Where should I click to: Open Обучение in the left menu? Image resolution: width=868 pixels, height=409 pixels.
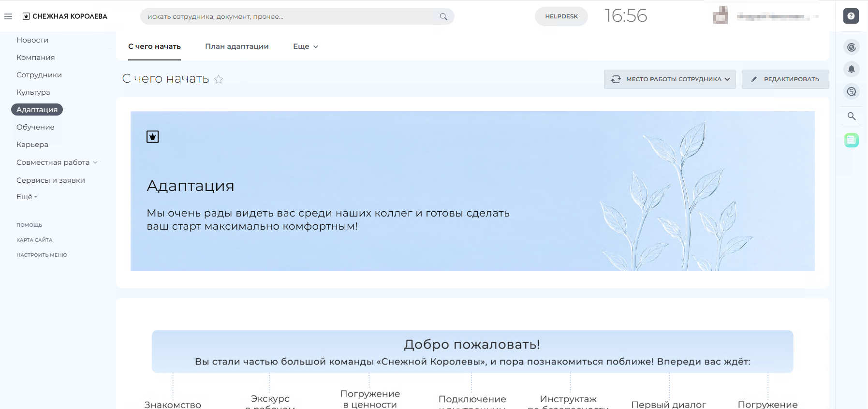(x=35, y=127)
